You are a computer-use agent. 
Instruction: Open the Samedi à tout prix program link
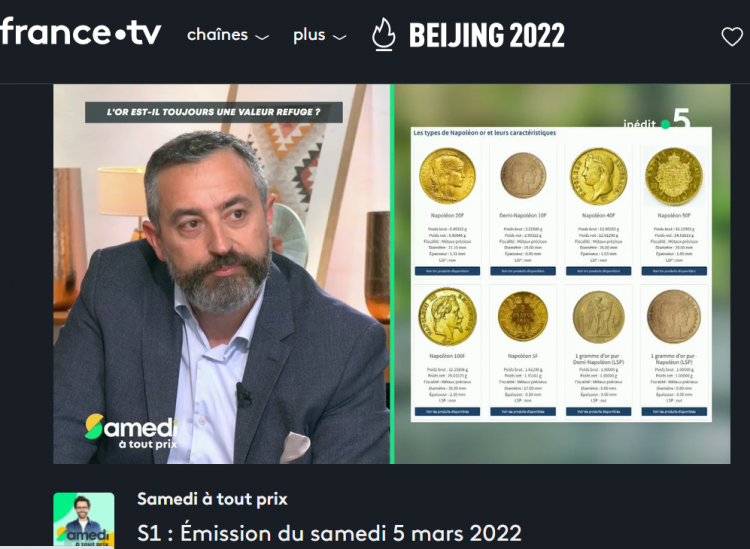click(x=212, y=499)
